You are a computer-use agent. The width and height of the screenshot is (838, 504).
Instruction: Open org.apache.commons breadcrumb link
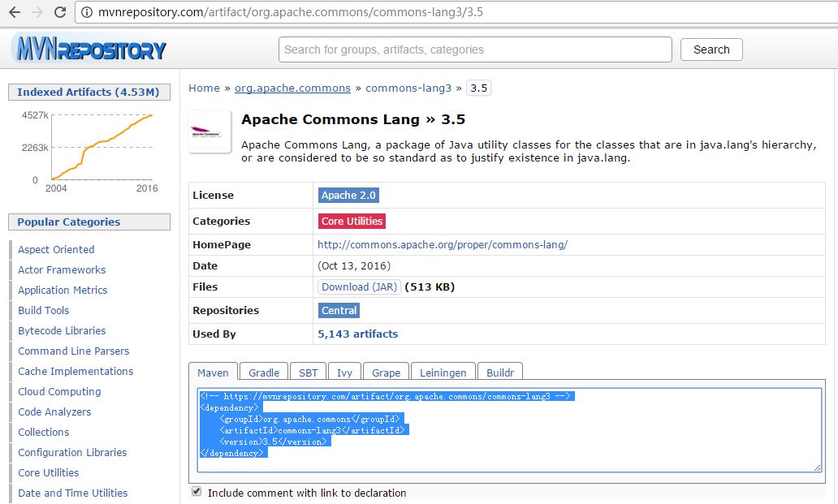(x=293, y=88)
